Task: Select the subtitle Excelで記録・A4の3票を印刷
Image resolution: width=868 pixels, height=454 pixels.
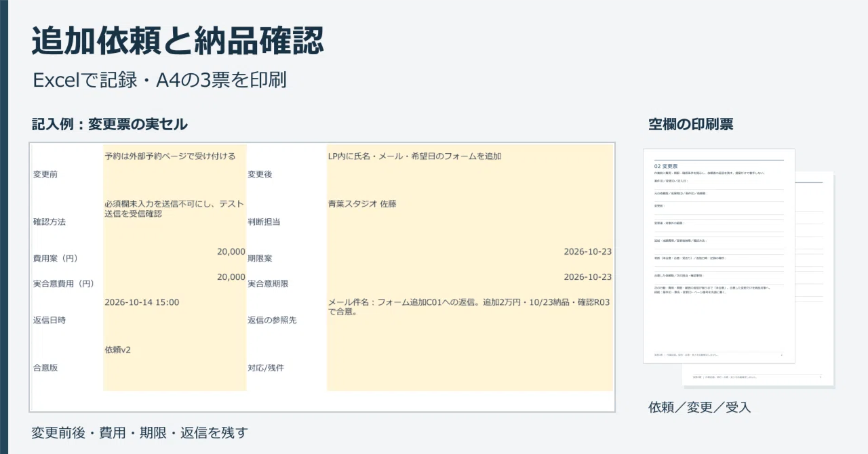Action: [x=159, y=80]
